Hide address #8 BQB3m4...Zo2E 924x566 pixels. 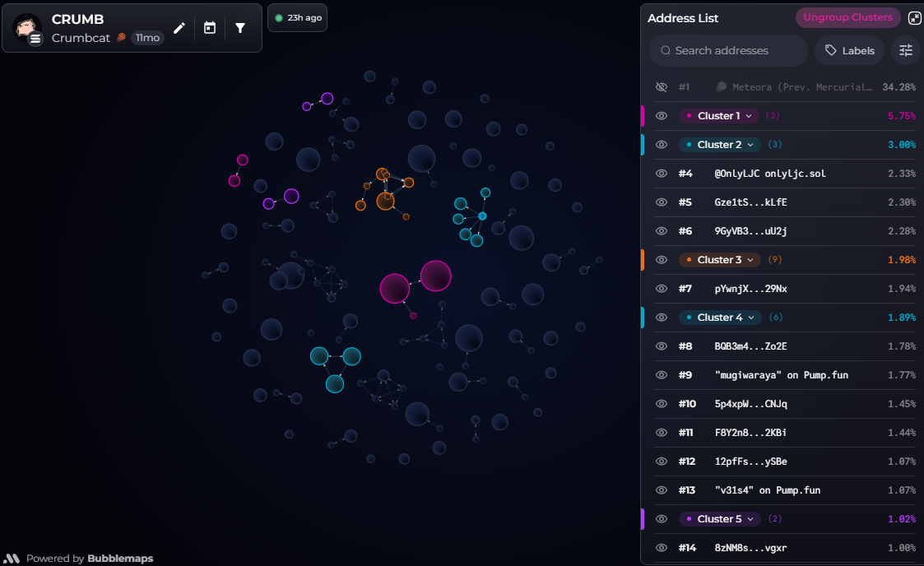pos(662,346)
